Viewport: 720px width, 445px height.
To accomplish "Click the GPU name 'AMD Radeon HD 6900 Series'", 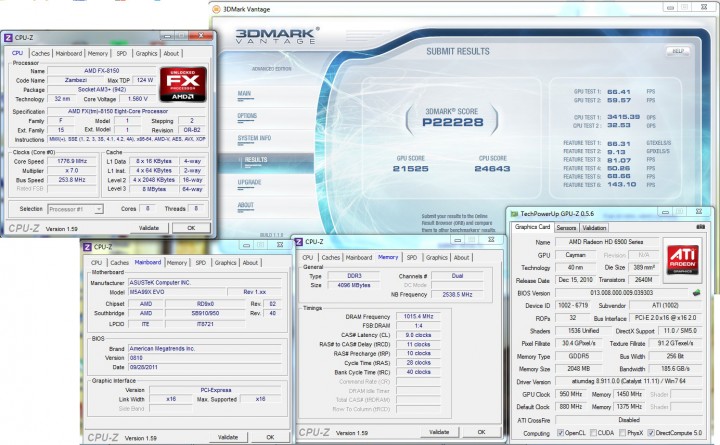I will click(606, 242).
